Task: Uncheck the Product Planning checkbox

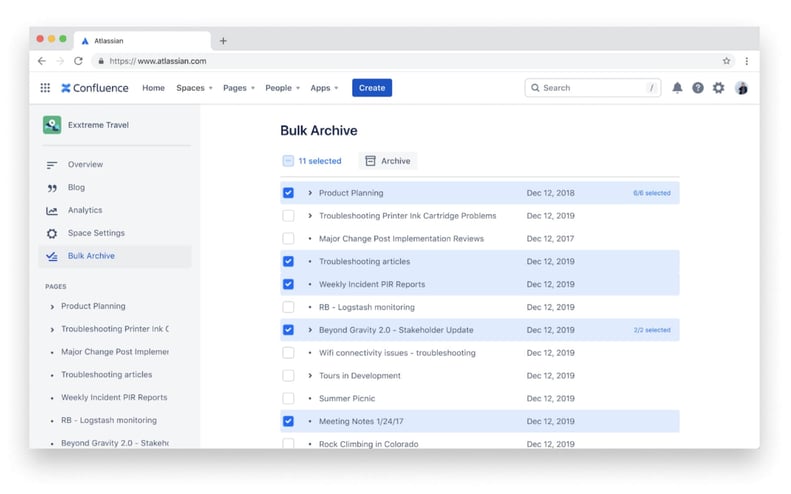Action: [x=288, y=193]
